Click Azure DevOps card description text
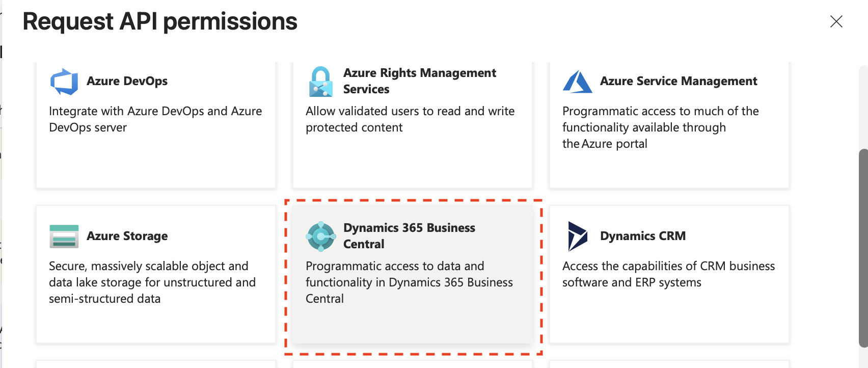The image size is (868, 368). [155, 119]
